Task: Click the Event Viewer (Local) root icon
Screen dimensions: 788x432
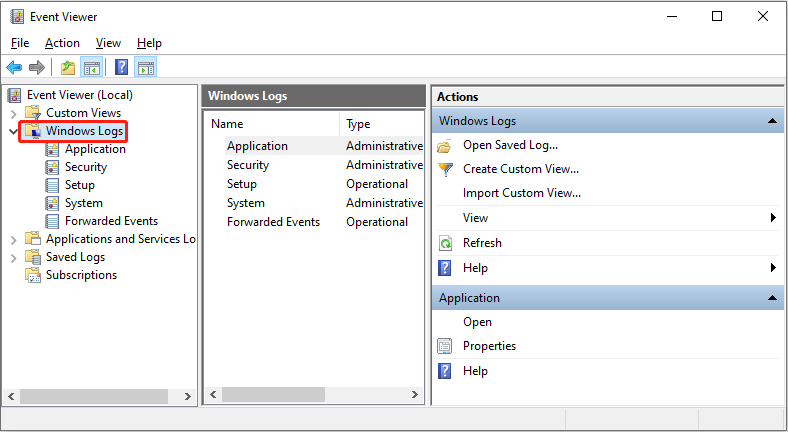Action: point(15,95)
